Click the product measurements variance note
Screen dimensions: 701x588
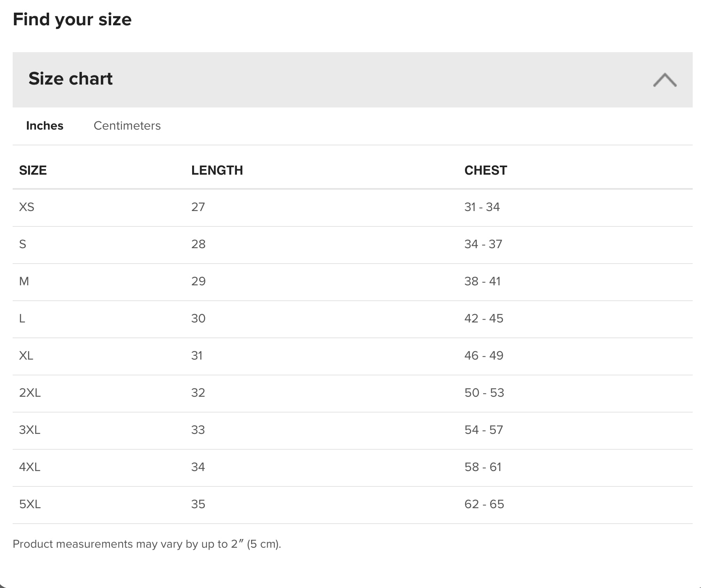[147, 544]
